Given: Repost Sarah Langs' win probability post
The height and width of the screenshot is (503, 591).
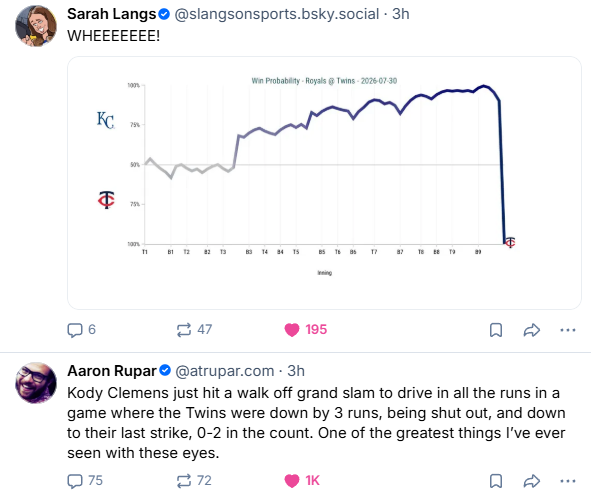Looking at the screenshot, I should 194,330.
